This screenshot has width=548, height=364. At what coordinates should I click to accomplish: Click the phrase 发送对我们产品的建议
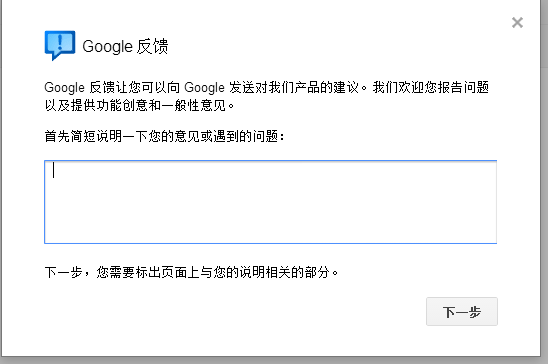coord(294,87)
